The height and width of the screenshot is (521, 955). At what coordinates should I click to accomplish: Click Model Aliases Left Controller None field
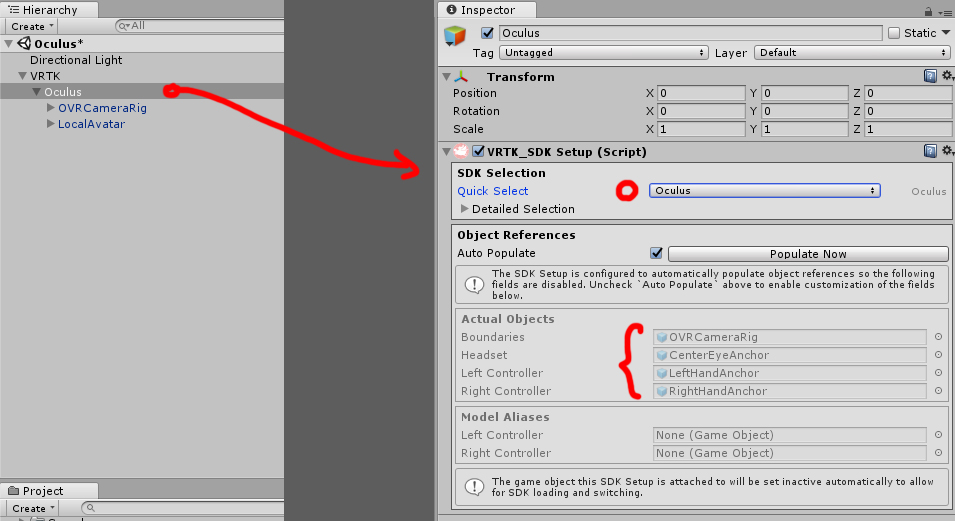click(x=790, y=435)
